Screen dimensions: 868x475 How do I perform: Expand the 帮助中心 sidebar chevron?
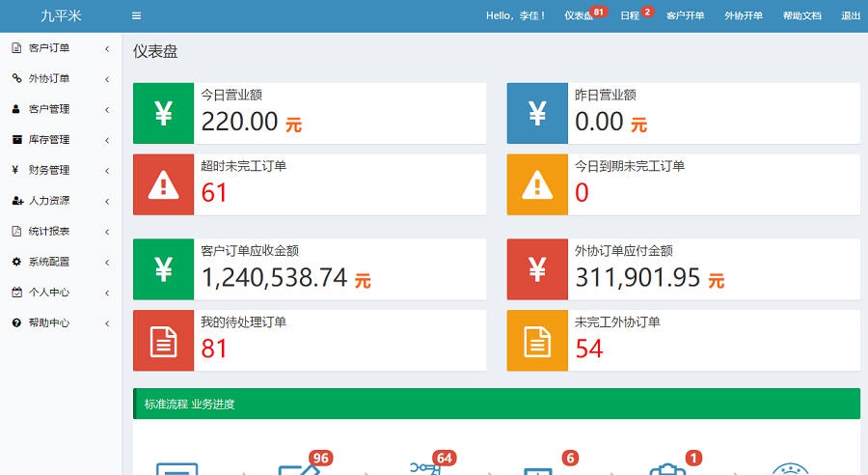pyautogui.click(x=107, y=323)
